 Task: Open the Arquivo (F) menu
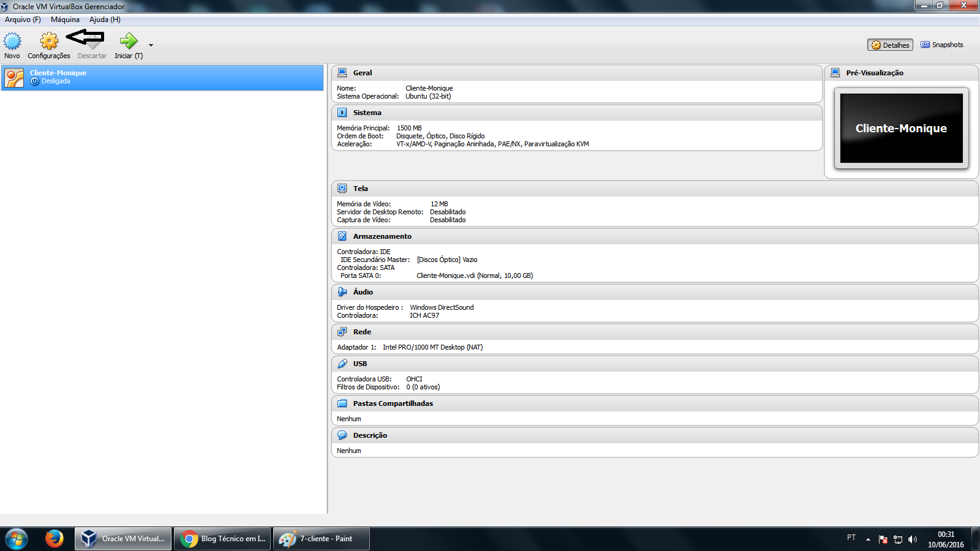click(23, 20)
